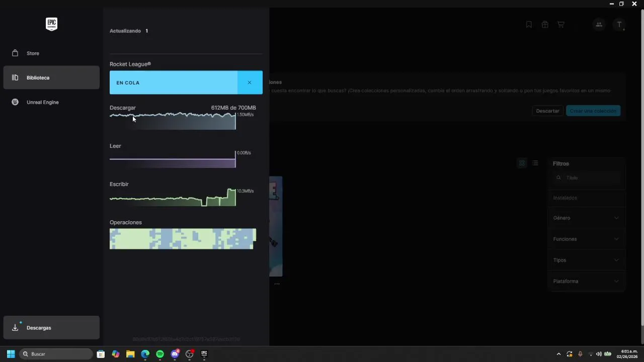Click the 612MB de 700MB progress text
644x362 pixels.
click(x=233, y=108)
